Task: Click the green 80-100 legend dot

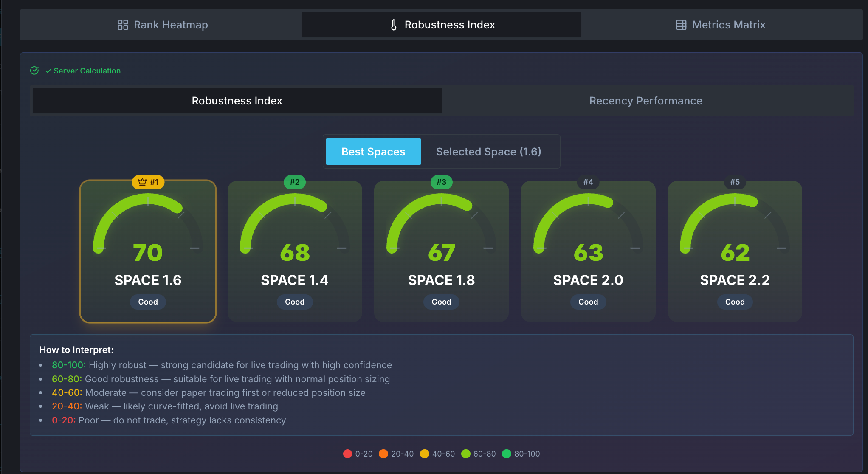Action: (506, 454)
